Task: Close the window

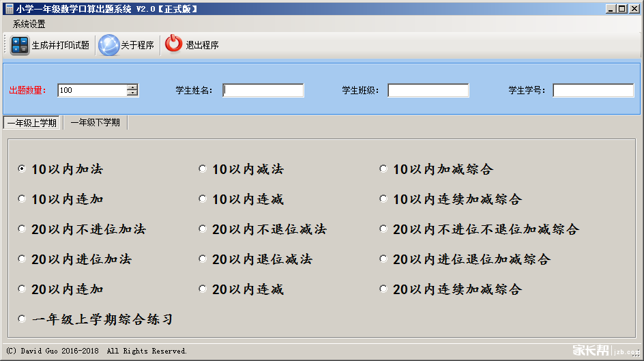Action: click(x=634, y=9)
